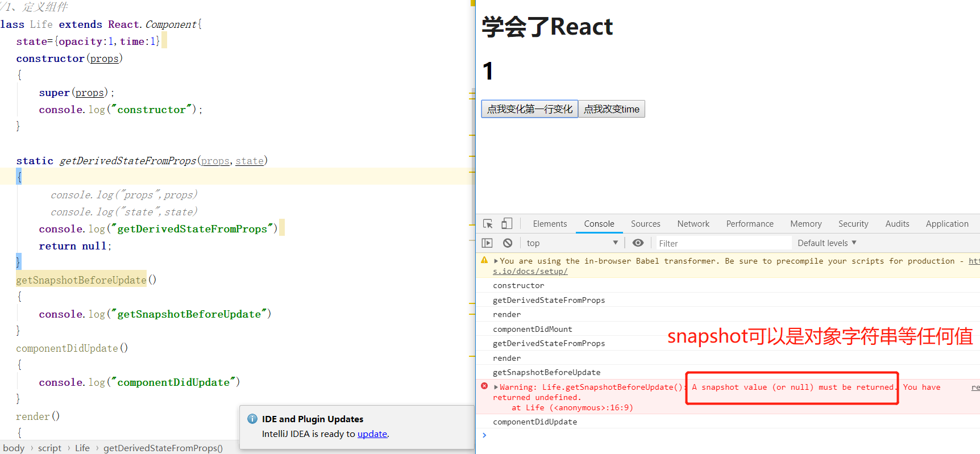Screen dimensions: 980x454
Task: Open the Default levels dropdown
Action: pyautogui.click(x=827, y=243)
